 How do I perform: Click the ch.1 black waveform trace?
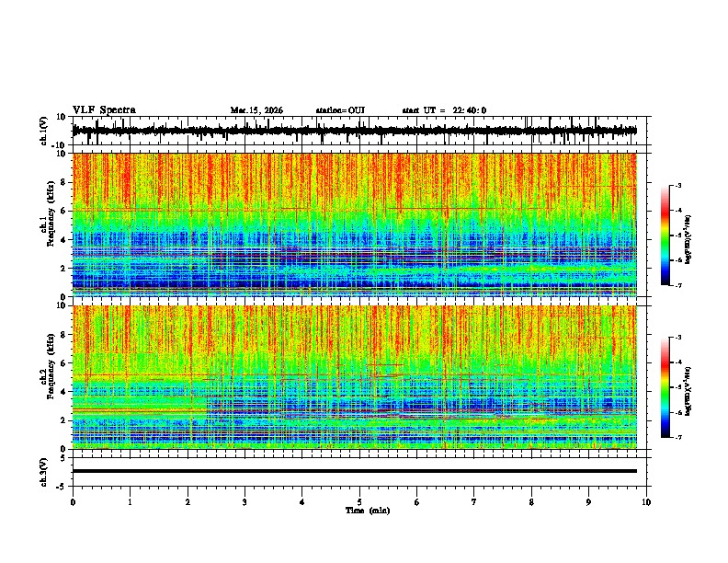point(354,131)
